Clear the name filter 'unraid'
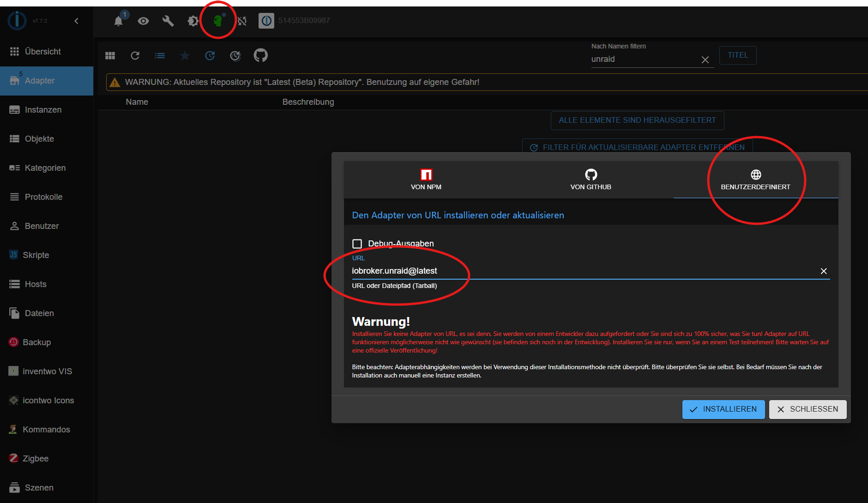Viewport: 868px width, 503px height. [x=705, y=60]
